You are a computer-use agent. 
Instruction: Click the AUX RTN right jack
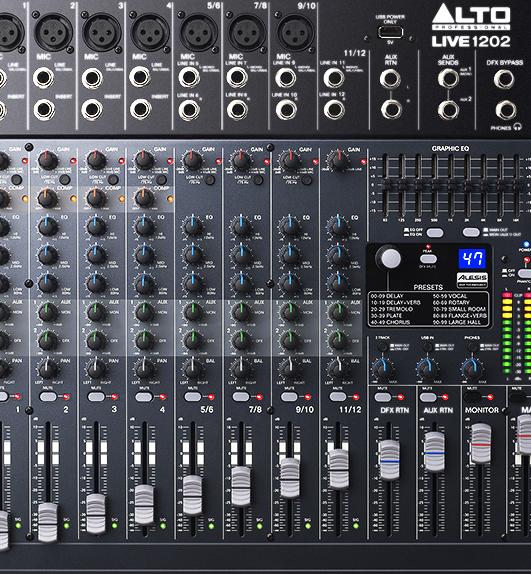(391, 109)
